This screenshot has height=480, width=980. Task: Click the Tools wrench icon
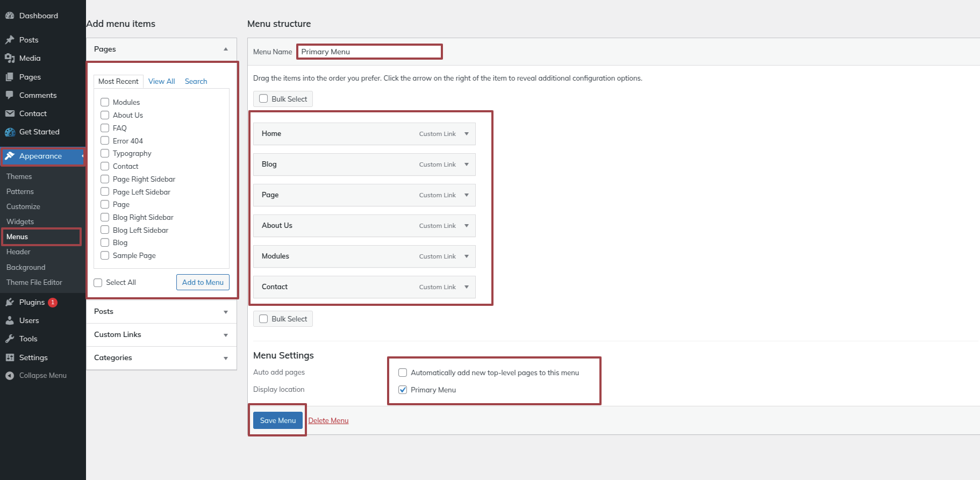click(10, 339)
